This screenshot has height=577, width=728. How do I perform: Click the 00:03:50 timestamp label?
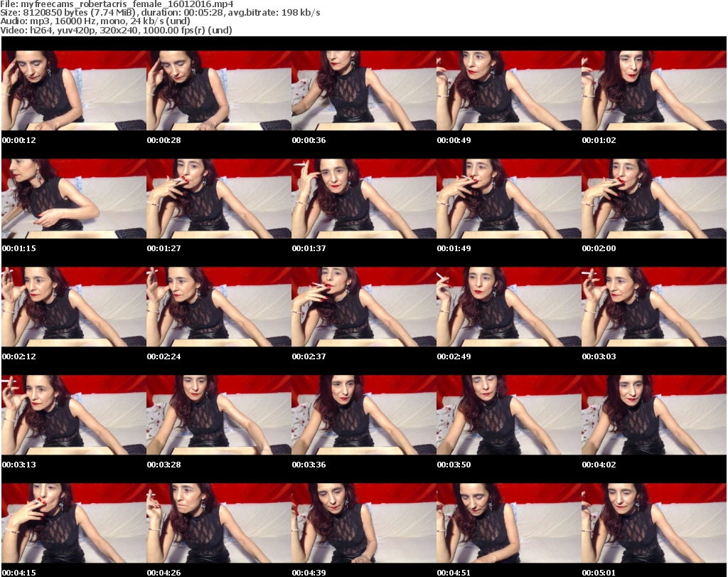[x=454, y=465]
